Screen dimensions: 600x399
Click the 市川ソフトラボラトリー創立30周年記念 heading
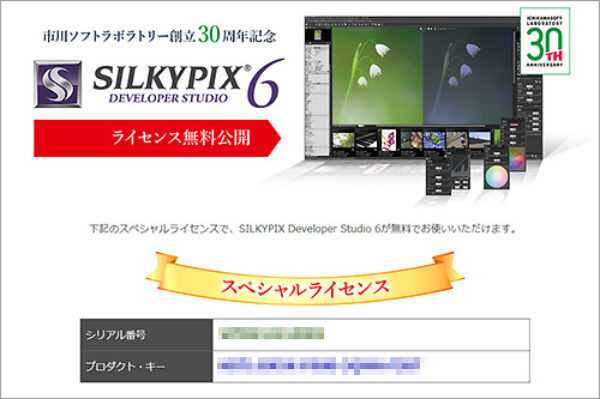point(159,36)
